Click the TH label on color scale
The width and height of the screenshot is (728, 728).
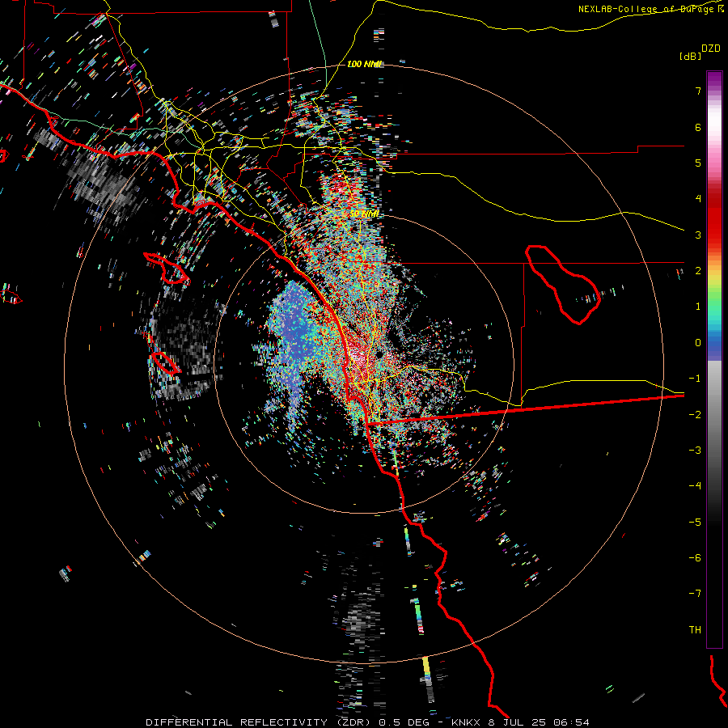click(695, 630)
